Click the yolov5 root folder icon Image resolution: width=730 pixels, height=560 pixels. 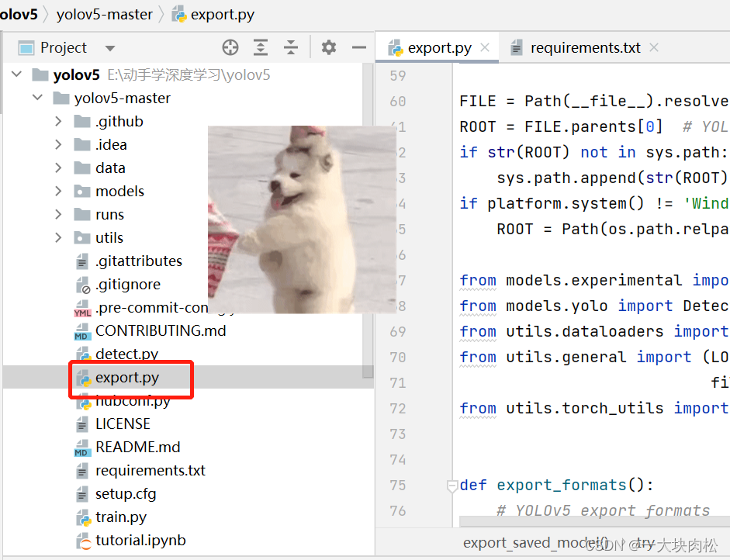point(40,74)
